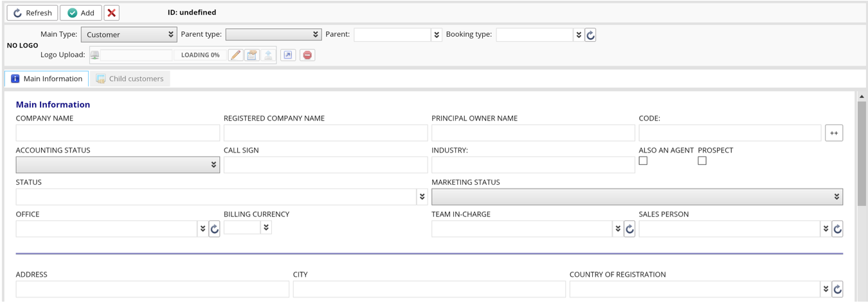
Task: Click the blue open-in-new-window logo icon
Action: point(288,55)
